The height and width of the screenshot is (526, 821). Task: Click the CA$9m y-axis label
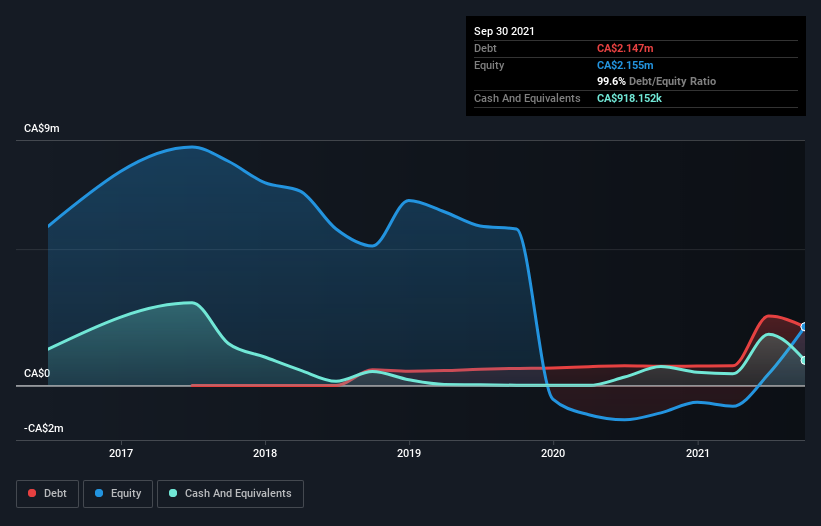(x=42, y=129)
